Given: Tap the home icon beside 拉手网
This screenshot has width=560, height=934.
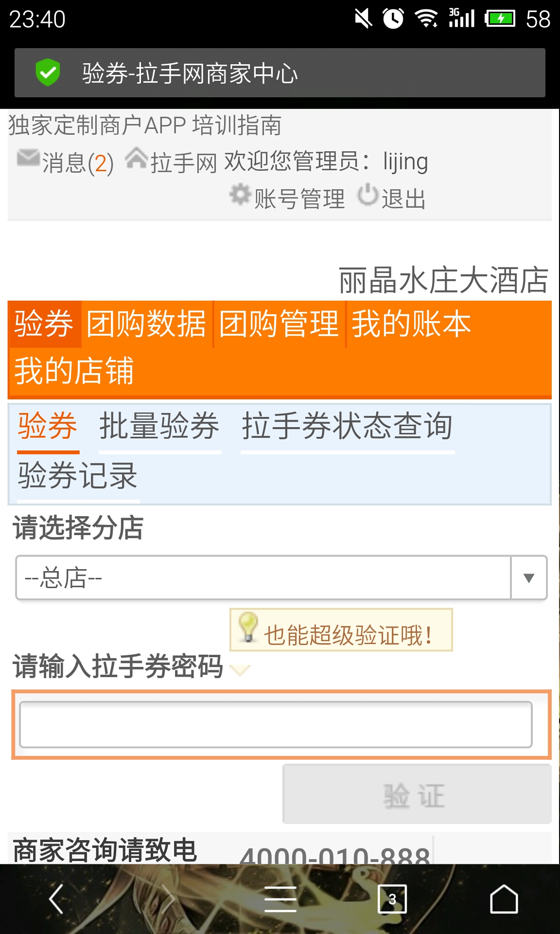Looking at the screenshot, I should point(137,159).
